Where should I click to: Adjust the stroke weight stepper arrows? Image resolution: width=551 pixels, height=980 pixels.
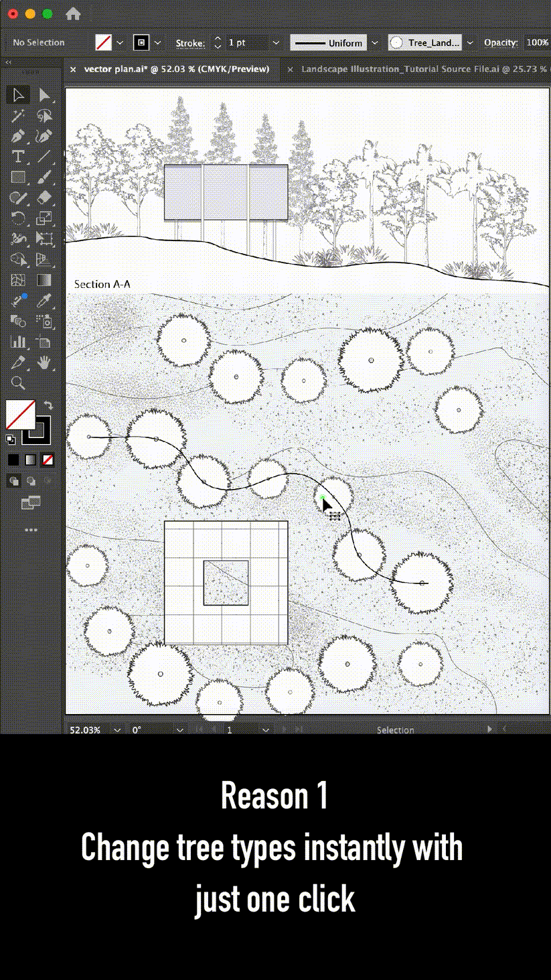point(218,42)
